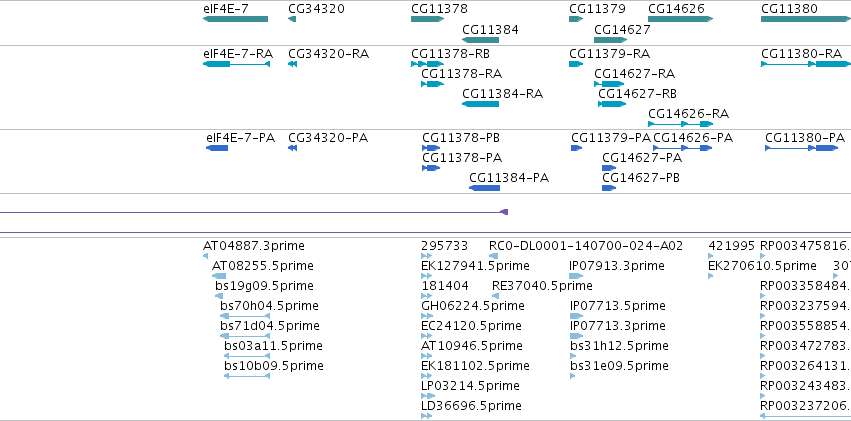
Task: Select transcript CG11378-RB
Action: coord(427,64)
